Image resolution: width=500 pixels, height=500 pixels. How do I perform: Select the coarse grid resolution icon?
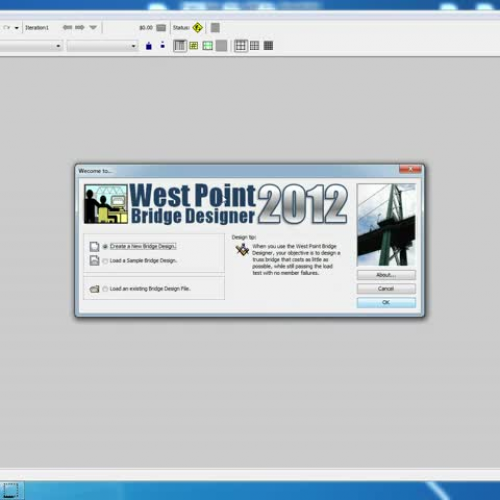[x=241, y=46]
